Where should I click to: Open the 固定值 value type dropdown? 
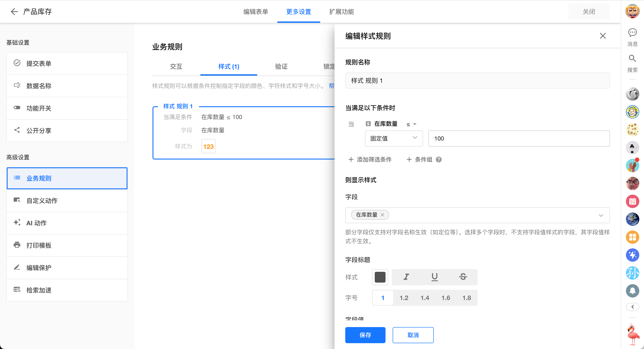[394, 138]
